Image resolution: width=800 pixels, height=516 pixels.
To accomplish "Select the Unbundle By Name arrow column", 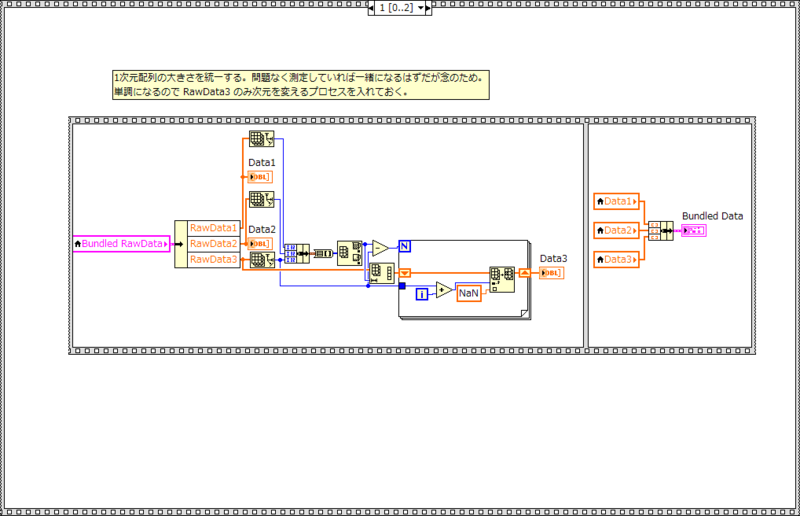I will pos(181,244).
